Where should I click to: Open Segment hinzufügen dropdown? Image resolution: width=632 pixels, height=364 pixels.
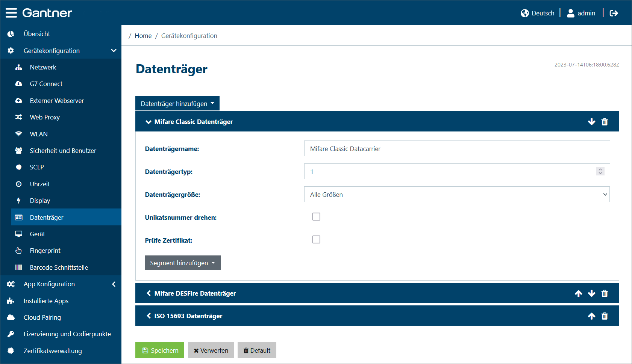183,263
